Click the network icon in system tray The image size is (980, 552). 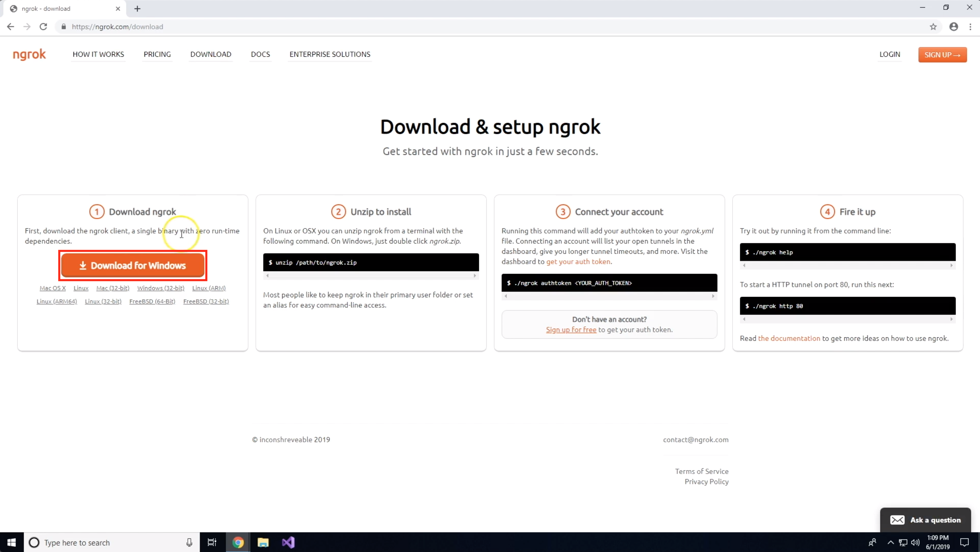(x=903, y=543)
